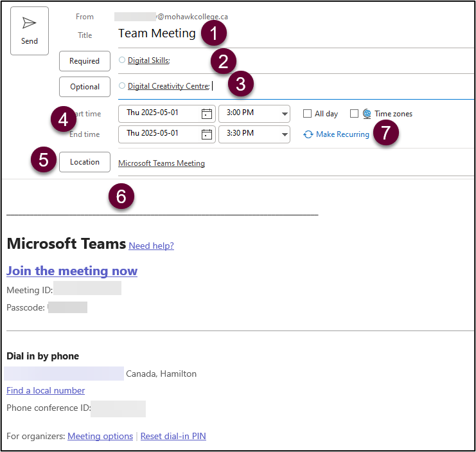Click Microsoft Teams Meeting location text

[161, 163]
